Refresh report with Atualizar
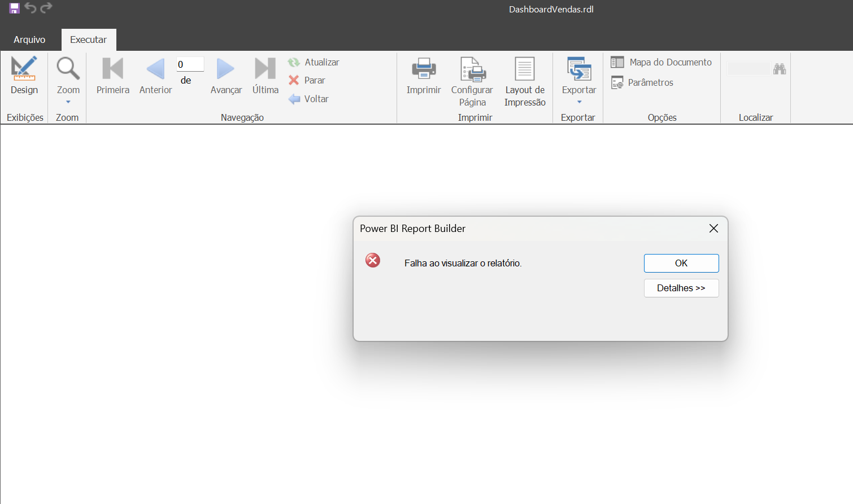The image size is (853, 504). (x=314, y=62)
